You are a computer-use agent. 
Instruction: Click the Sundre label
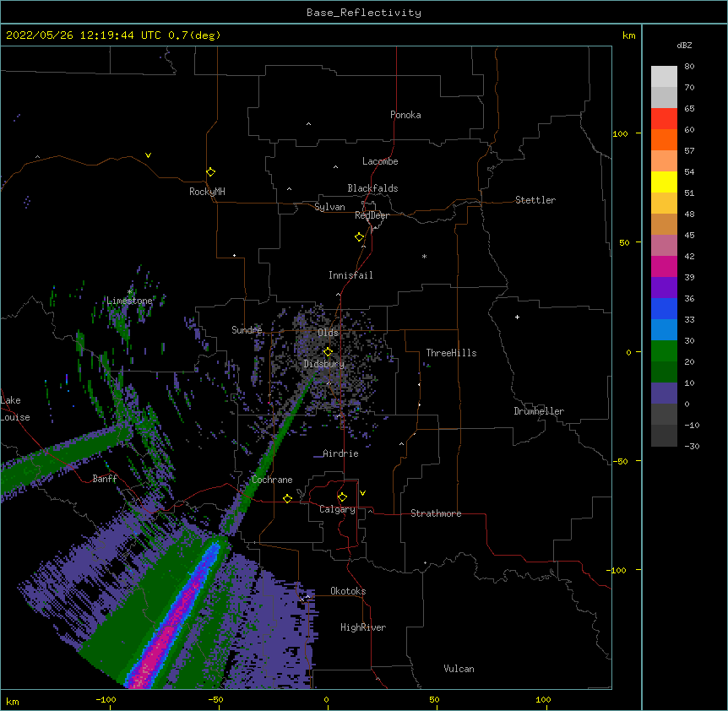coord(247,330)
